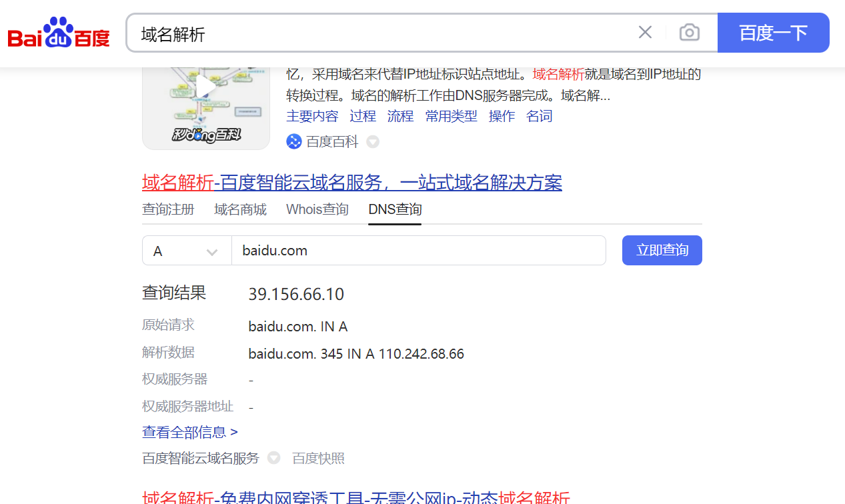
Task: Click the 百度智能云域名服务 source link
Action: 201,458
